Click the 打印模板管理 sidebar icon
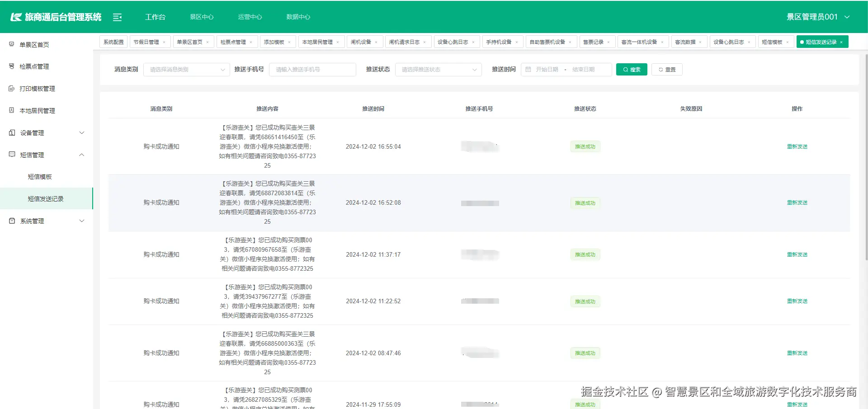The image size is (868, 409). point(12,89)
